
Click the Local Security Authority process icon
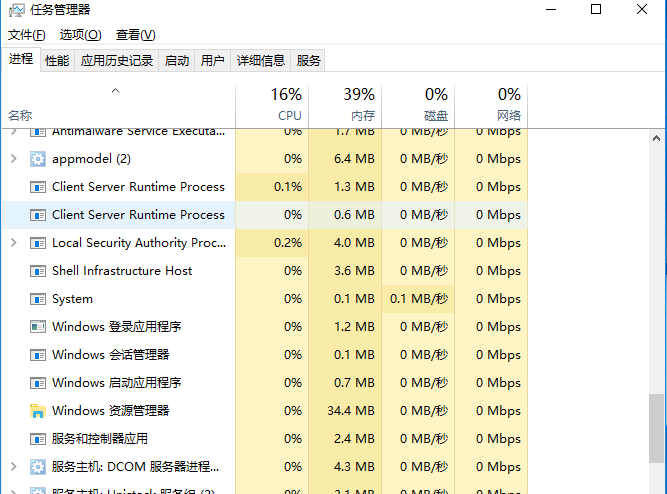[x=38, y=243]
